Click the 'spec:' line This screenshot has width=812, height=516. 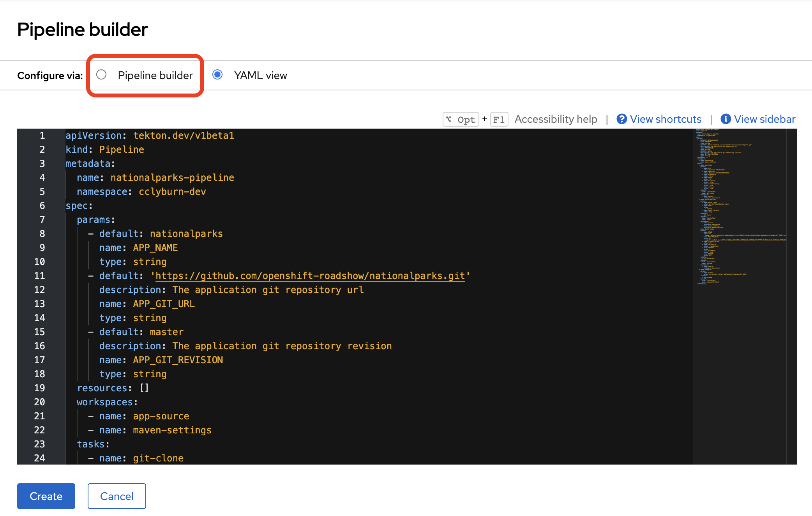pos(79,206)
